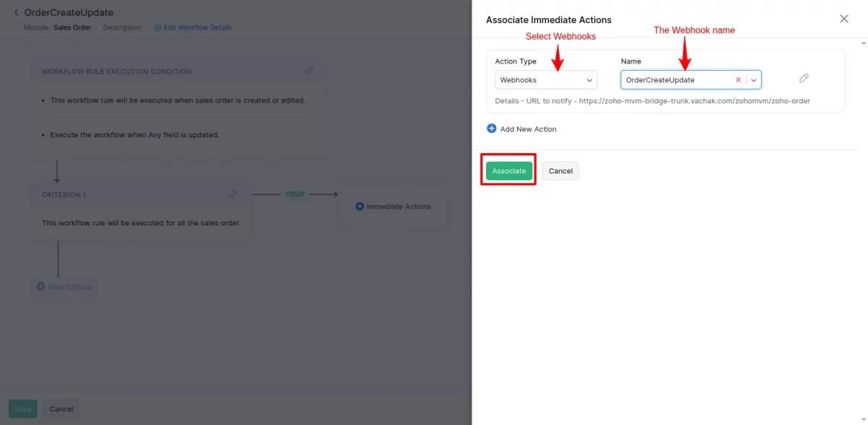Click the Save button at bottom left
The height and width of the screenshot is (425, 868).
coord(22,408)
